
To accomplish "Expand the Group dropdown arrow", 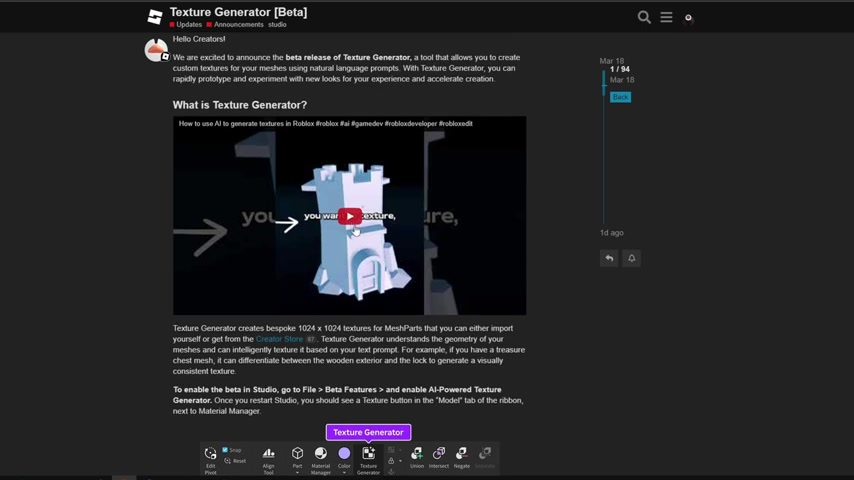I will coord(400,450).
